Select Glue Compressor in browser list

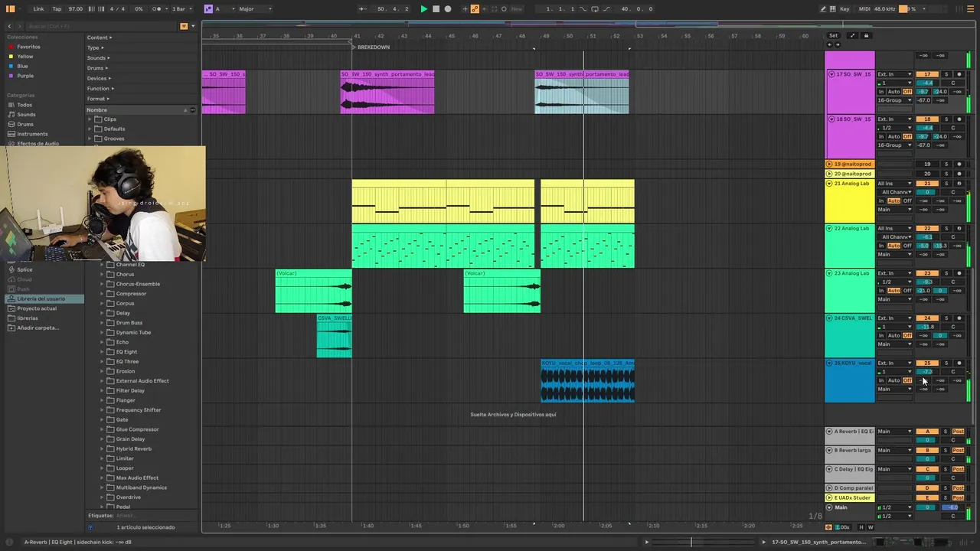click(137, 429)
